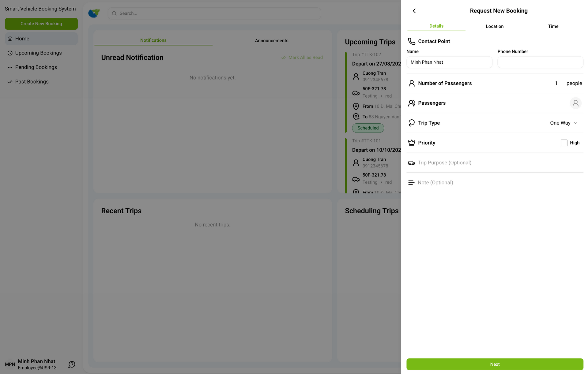Open Pending Bookings in sidebar
The image size is (588, 374).
point(36,67)
